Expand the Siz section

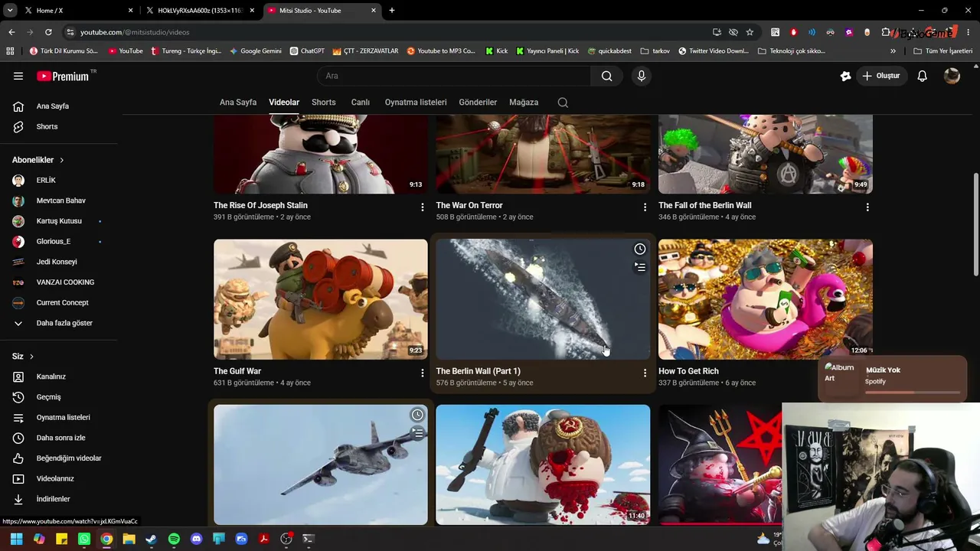coord(23,357)
